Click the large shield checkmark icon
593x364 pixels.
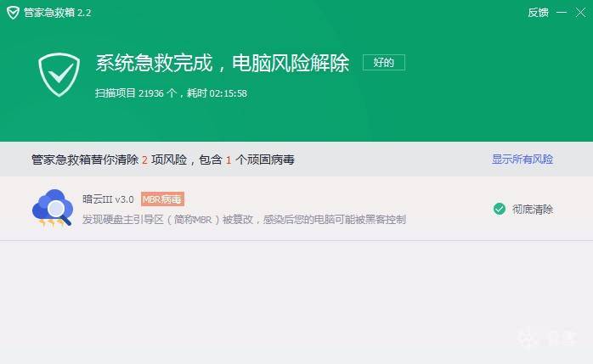point(59,75)
